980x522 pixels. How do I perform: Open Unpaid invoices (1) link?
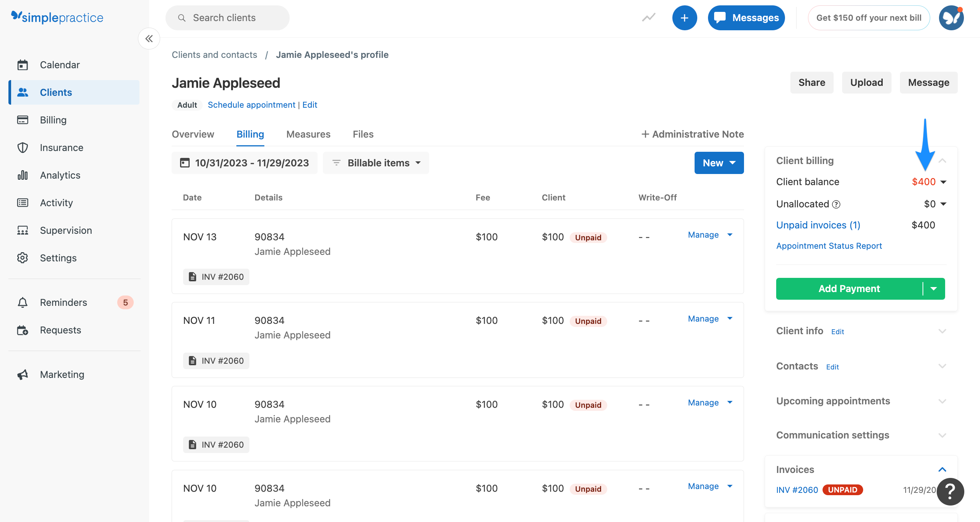point(818,225)
